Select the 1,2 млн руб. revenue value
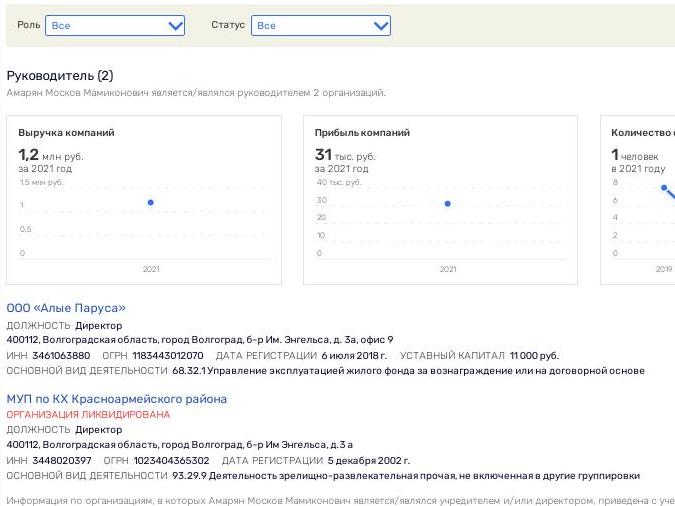 (51, 155)
